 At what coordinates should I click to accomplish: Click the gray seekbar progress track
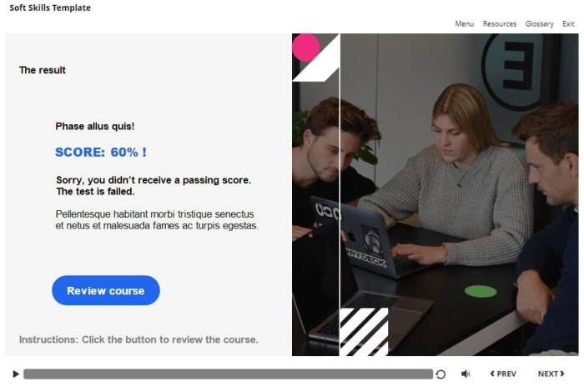pos(228,374)
